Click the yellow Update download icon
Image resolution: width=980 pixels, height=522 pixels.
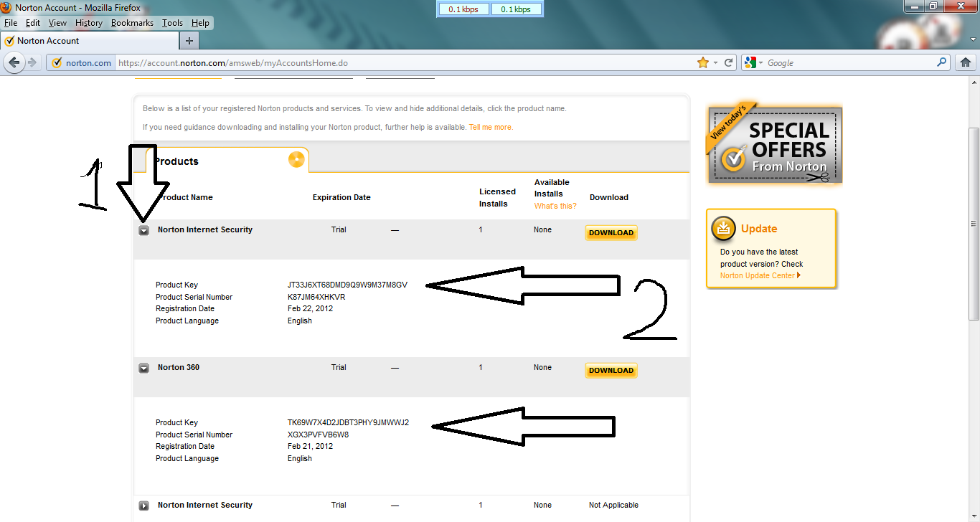tap(723, 228)
